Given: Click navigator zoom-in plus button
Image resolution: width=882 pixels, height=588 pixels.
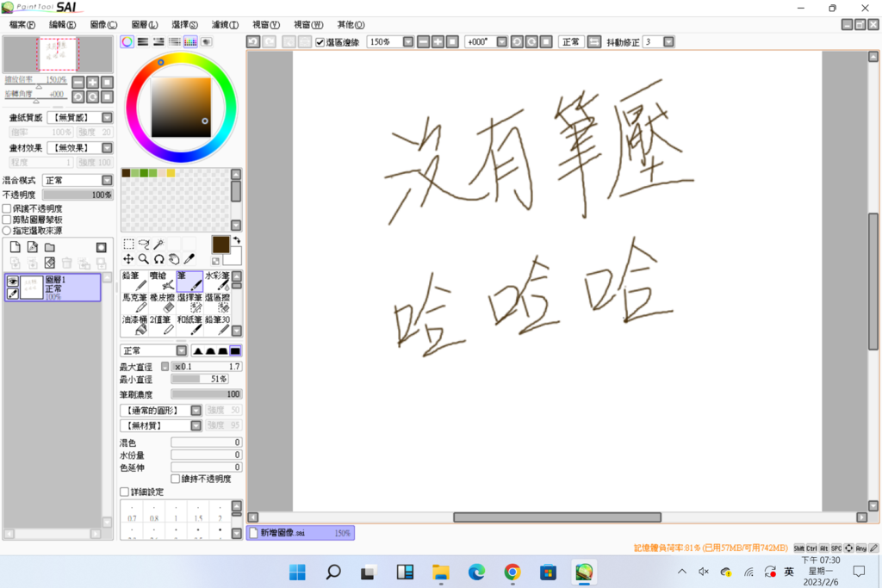Looking at the screenshot, I should click(92, 83).
